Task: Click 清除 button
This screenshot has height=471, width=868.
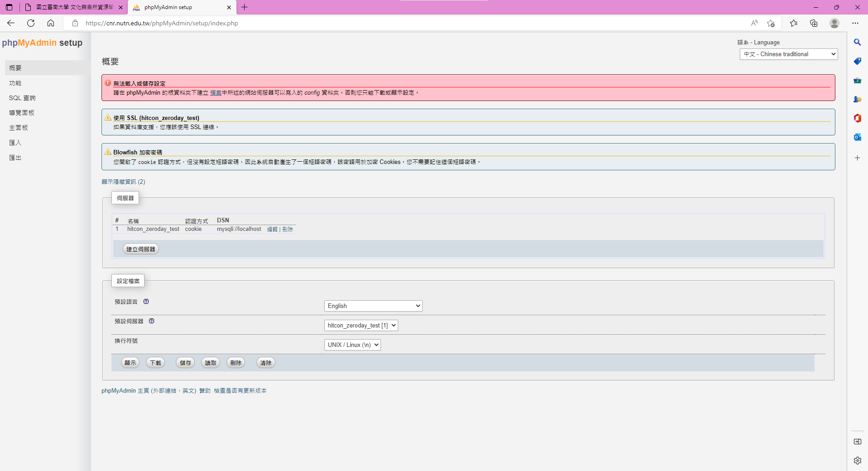Action: [x=266, y=363]
